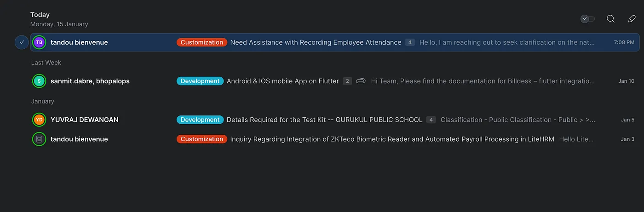The width and height of the screenshot is (644, 212).
Task: Uncheck the selected tandou bienvenue conversation checkmark
Action: click(x=22, y=42)
